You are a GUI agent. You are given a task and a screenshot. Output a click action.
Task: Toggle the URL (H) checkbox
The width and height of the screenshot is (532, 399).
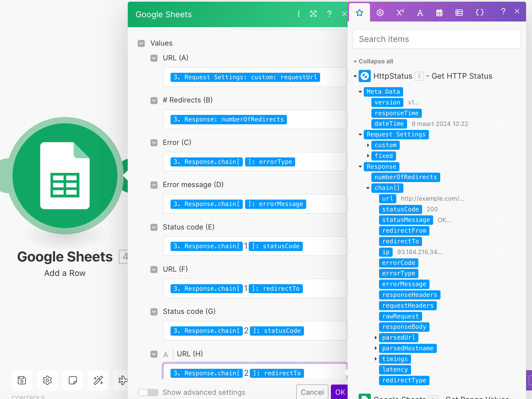tap(154, 354)
